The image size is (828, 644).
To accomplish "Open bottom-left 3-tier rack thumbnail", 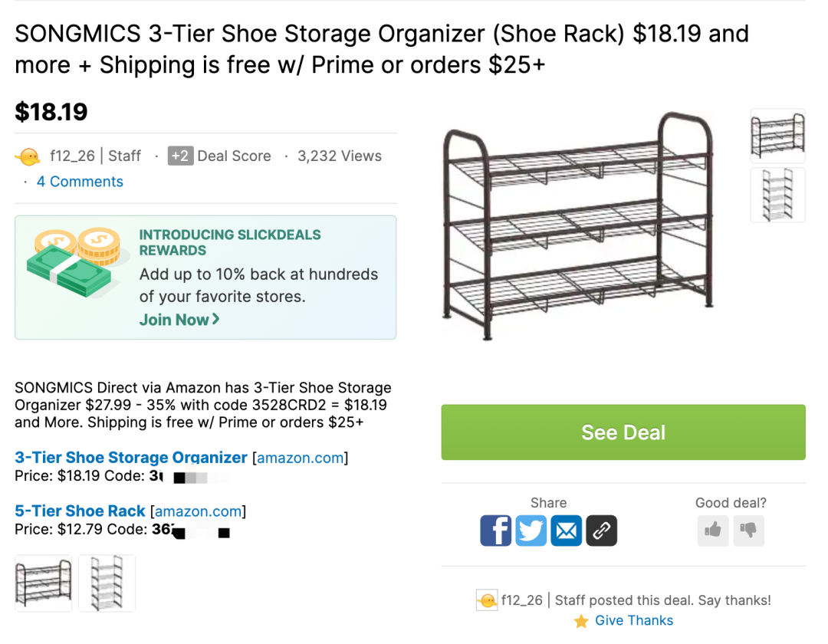I will click(43, 583).
